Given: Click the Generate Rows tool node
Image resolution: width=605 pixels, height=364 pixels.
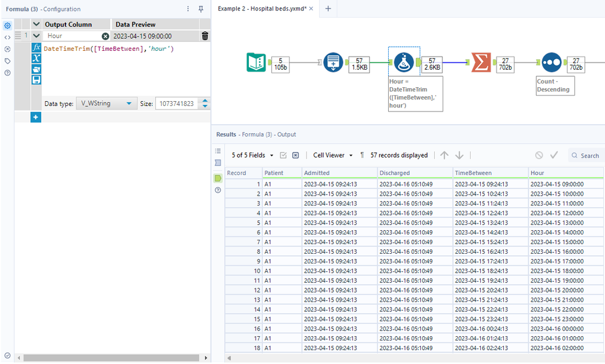Looking at the screenshot, I should pos(333,62).
